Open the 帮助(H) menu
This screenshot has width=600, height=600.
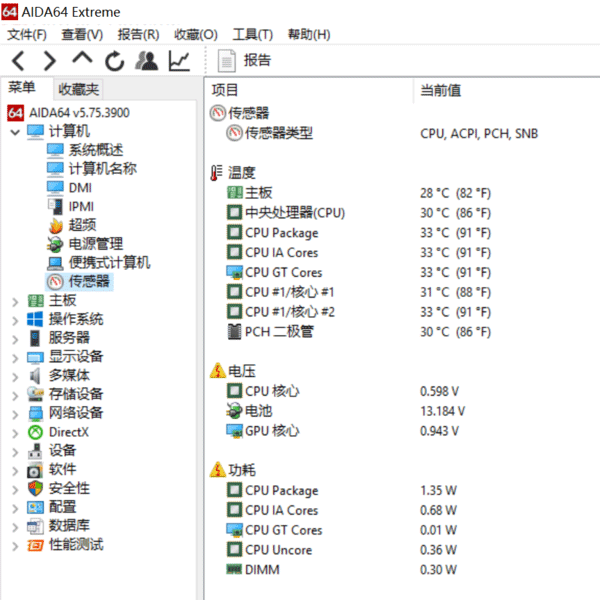point(309,35)
